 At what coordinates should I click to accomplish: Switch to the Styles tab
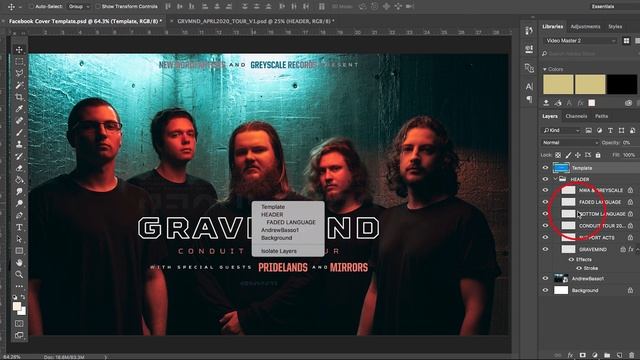point(615,27)
